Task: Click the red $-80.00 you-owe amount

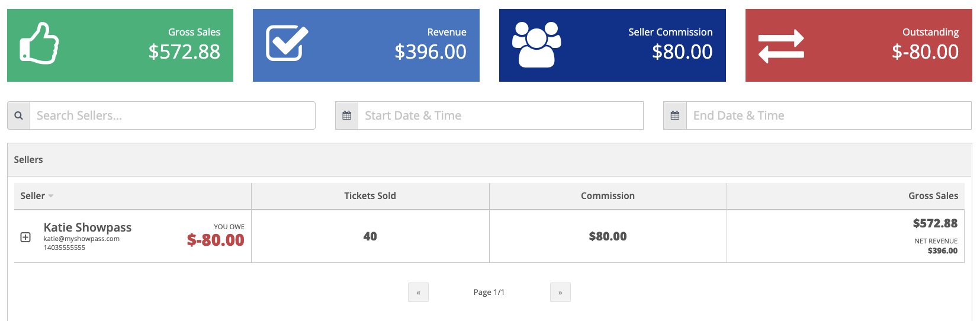Action: tap(216, 240)
